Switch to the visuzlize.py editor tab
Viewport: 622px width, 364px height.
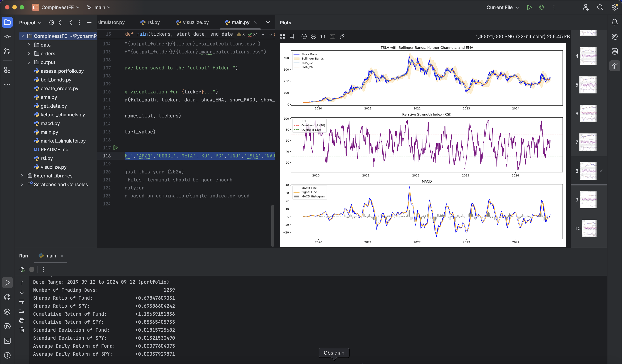pos(192,22)
